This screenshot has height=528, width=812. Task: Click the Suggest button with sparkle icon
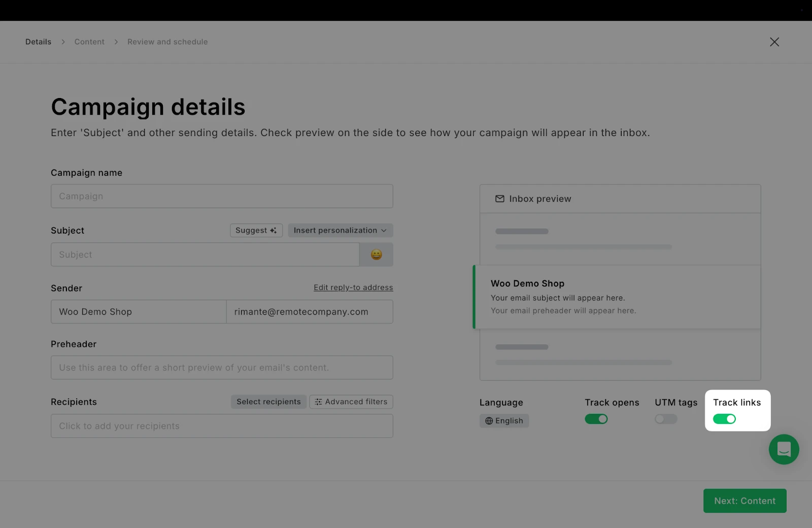(256, 230)
